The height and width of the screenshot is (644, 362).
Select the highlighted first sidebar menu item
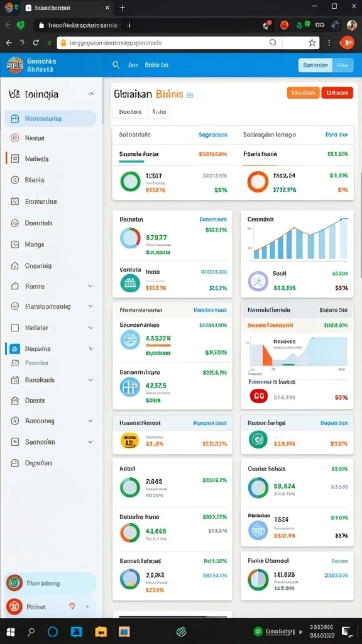coord(50,119)
